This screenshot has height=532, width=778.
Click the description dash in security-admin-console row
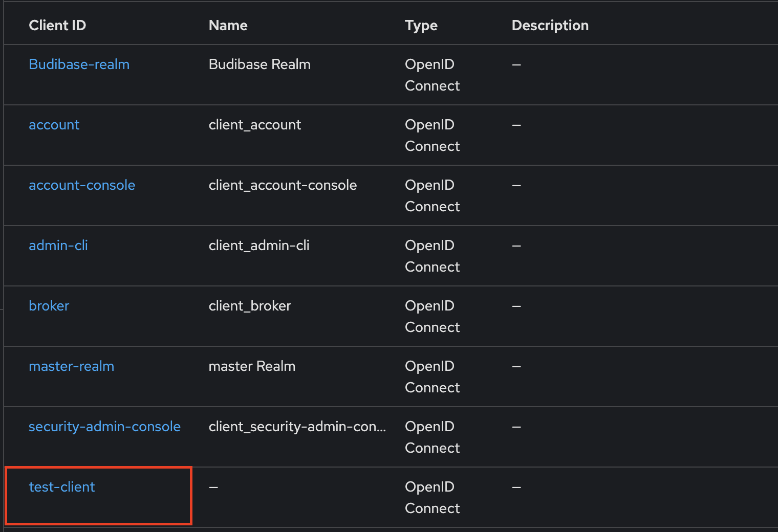point(516,427)
